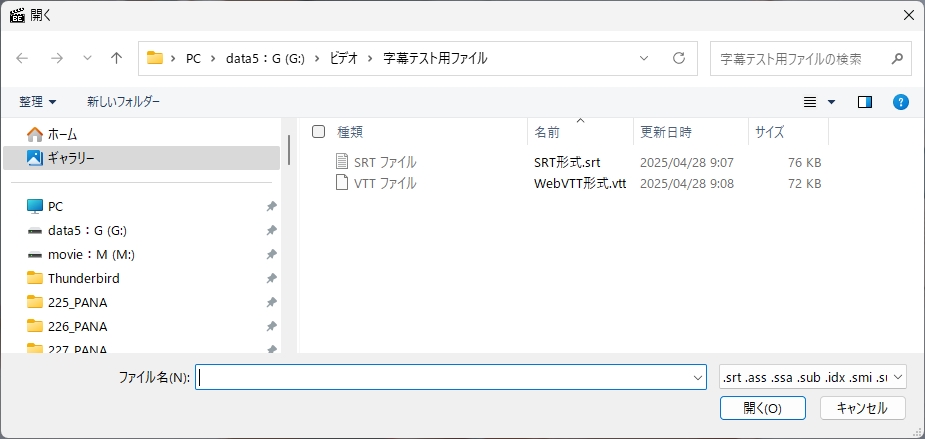Viewport: 925px width, 439px height.
Task: Click the search magnifier icon
Action: (895, 59)
